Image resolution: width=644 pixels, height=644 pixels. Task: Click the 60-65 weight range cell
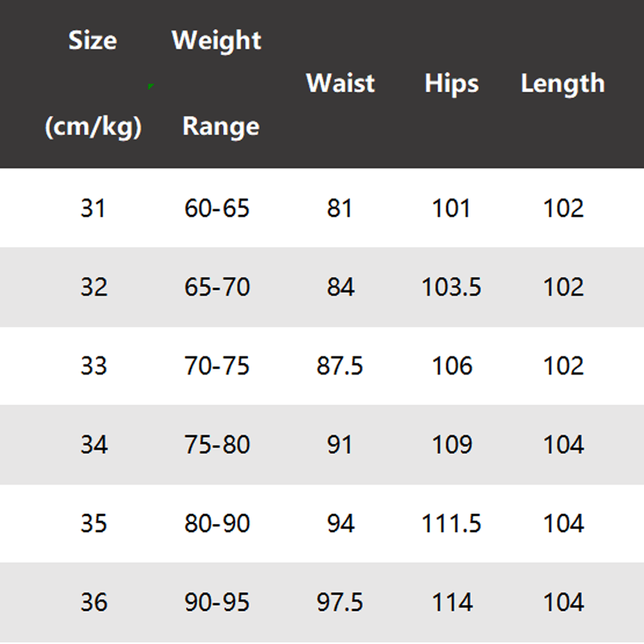[217, 208]
